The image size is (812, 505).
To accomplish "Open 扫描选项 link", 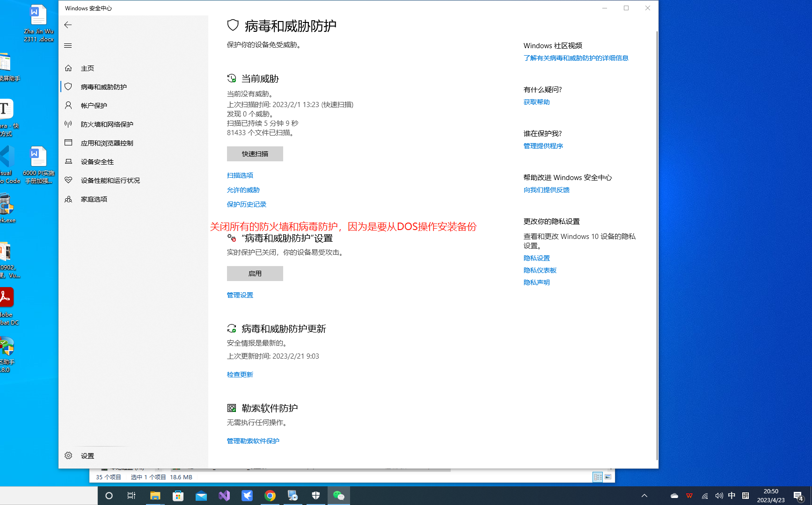I will [x=240, y=175].
